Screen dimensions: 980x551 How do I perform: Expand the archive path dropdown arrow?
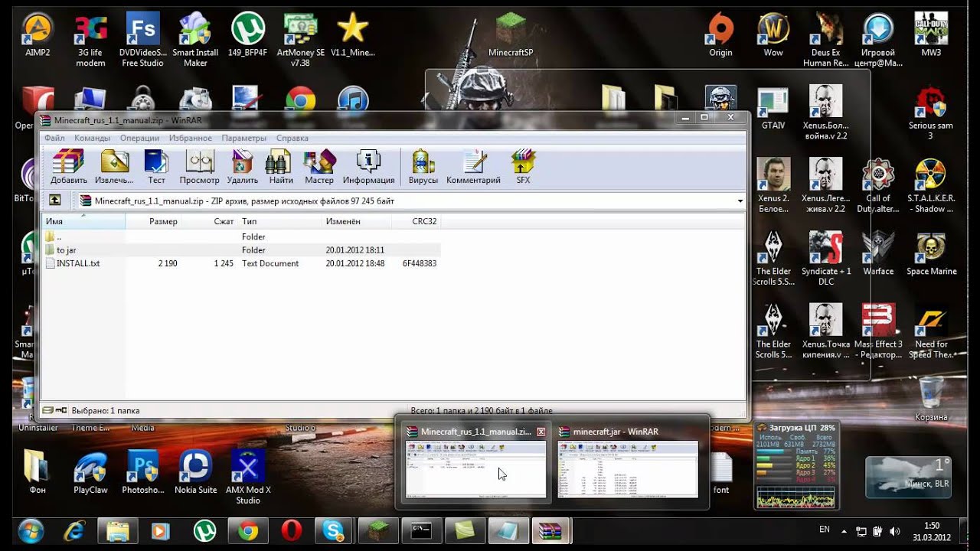(740, 201)
